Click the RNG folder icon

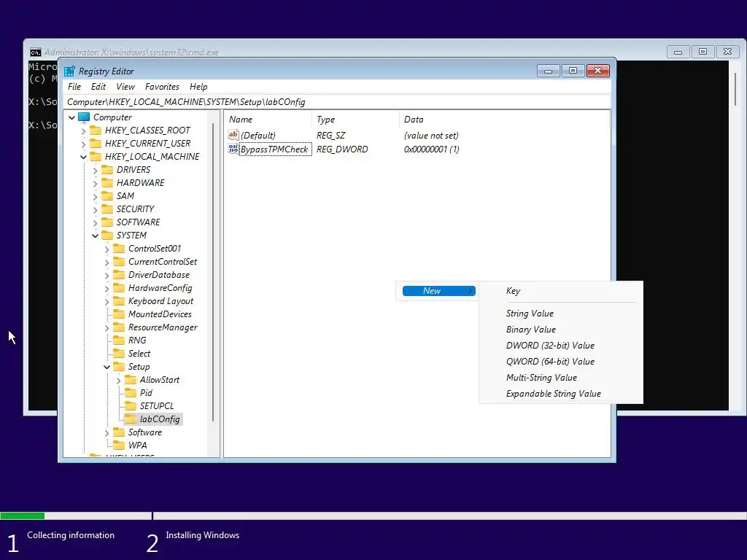click(x=119, y=341)
